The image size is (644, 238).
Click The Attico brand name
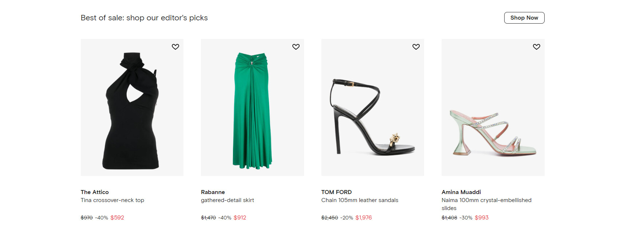tap(95, 192)
